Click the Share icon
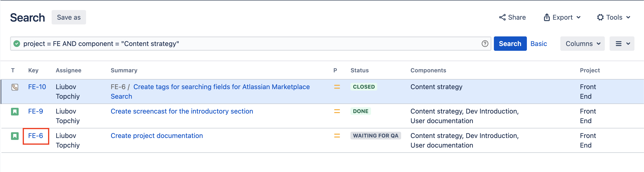 502,17
